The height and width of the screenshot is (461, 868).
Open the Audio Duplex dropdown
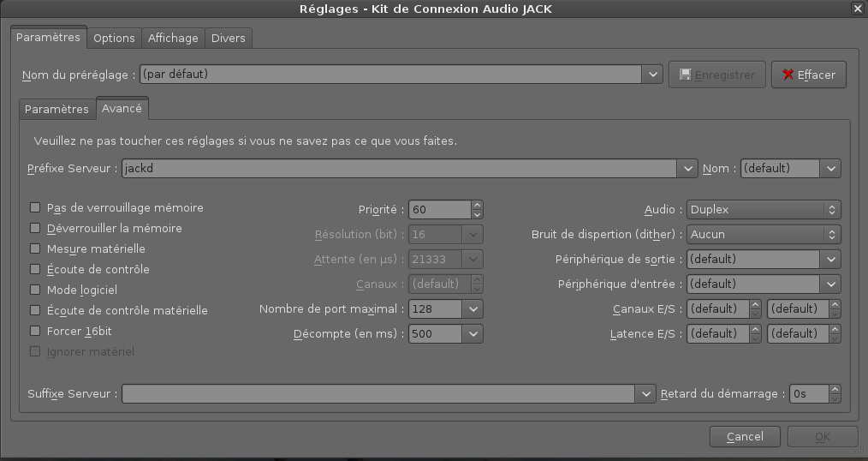[764, 209]
